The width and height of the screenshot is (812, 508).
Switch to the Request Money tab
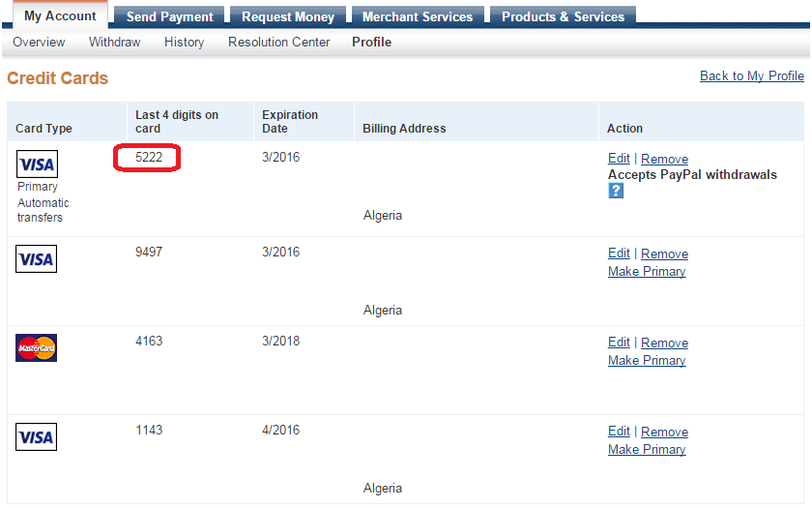(288, 16)
